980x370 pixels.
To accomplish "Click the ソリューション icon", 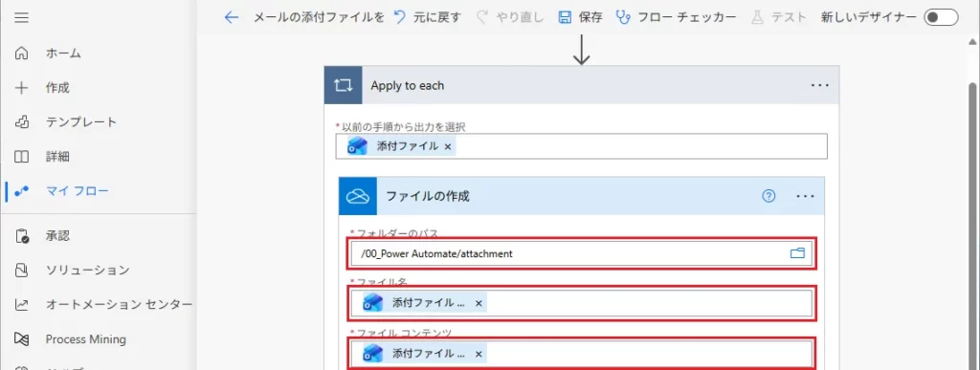I will pyautogui.click(x=21, y=271).
